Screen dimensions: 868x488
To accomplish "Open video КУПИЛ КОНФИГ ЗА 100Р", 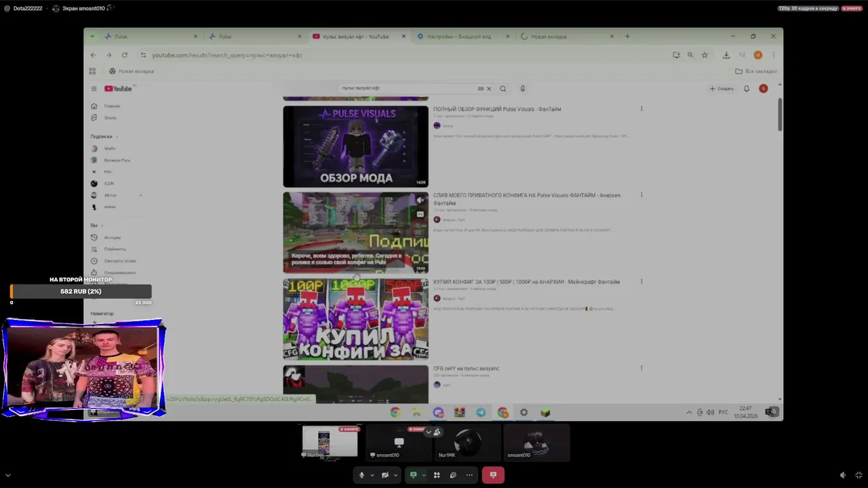I will [x=526, y=282].
